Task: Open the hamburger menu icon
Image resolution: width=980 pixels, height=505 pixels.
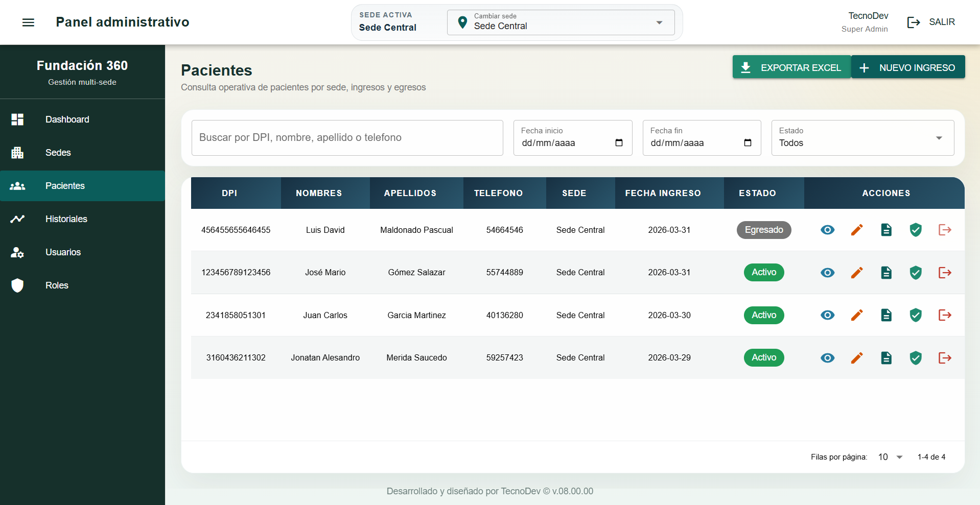Action: tap(28, 22)
